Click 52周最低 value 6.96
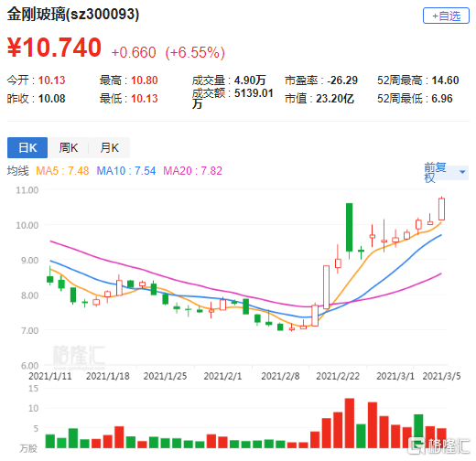This screenshot has width=476, height=461. [442, 99]
